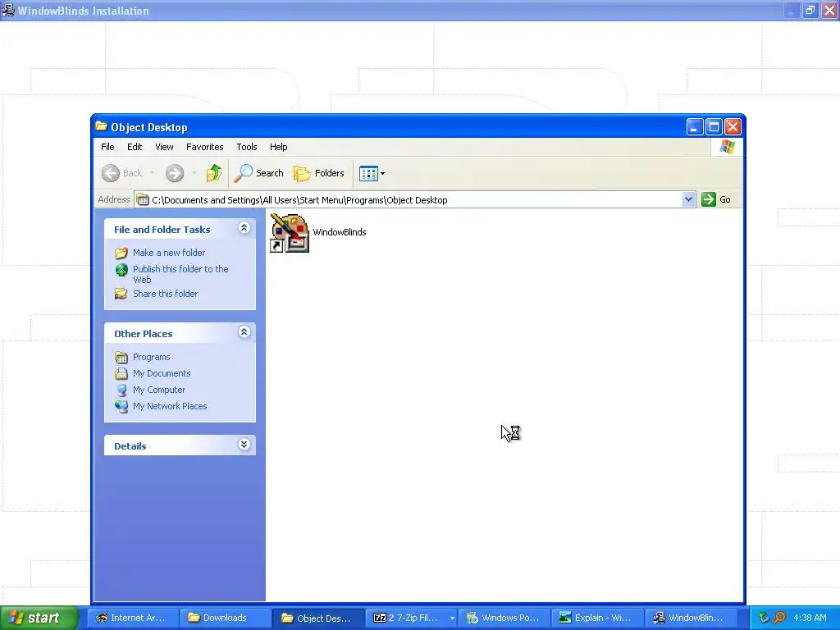Switch to Object Des... taskbar button
This screenshot has height=630, width=840.
[318, 618]
